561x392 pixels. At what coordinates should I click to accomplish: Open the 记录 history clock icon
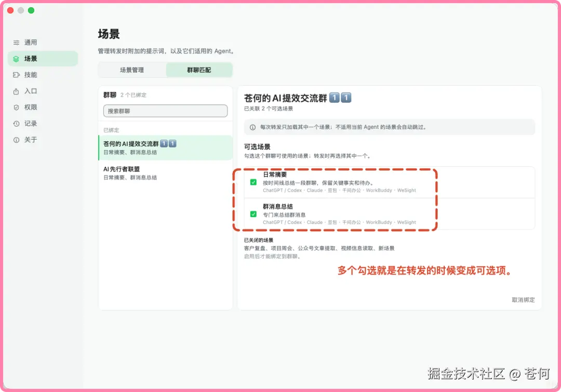coord(16,124)
